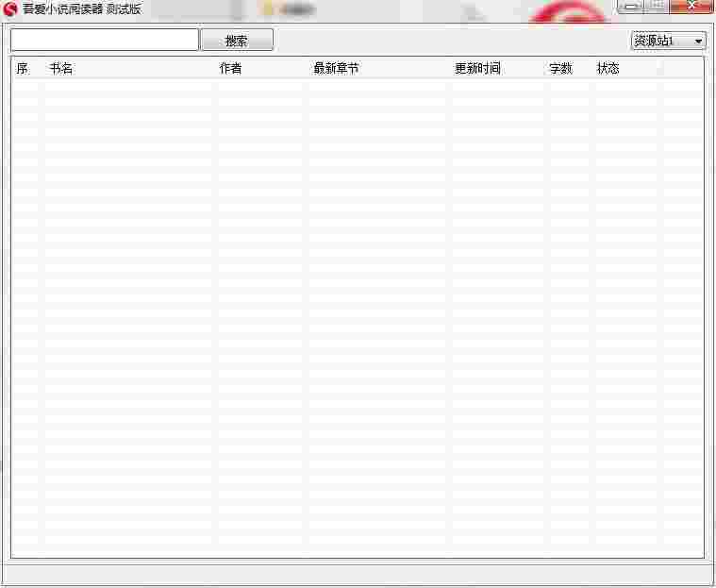Close the novel reader window

[691, 6]
